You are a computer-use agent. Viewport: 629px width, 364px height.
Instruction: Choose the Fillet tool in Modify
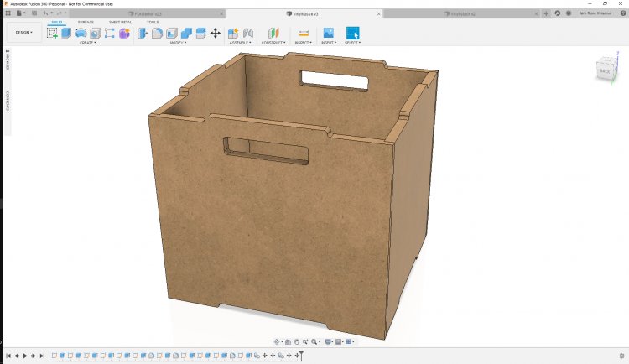(157, 33)
